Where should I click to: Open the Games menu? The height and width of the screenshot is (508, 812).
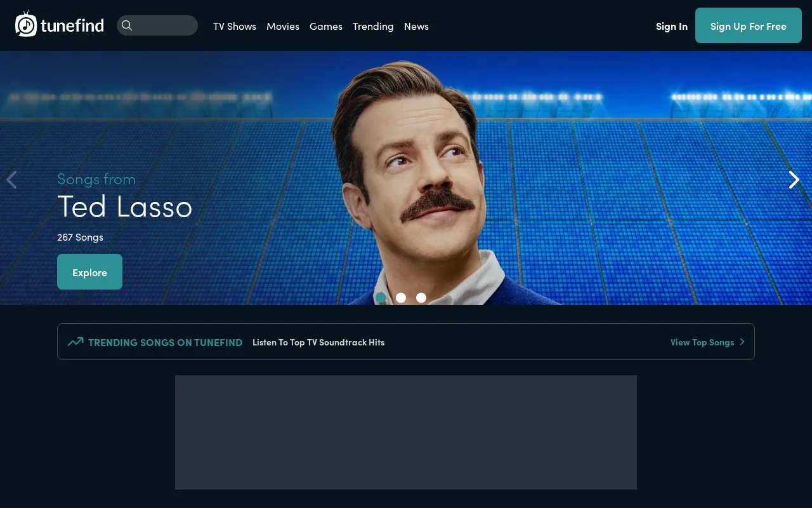click(326, 27)
